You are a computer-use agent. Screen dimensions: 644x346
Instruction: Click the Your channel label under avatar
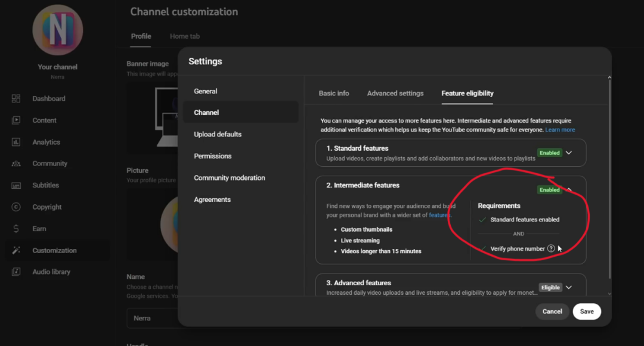57,67
